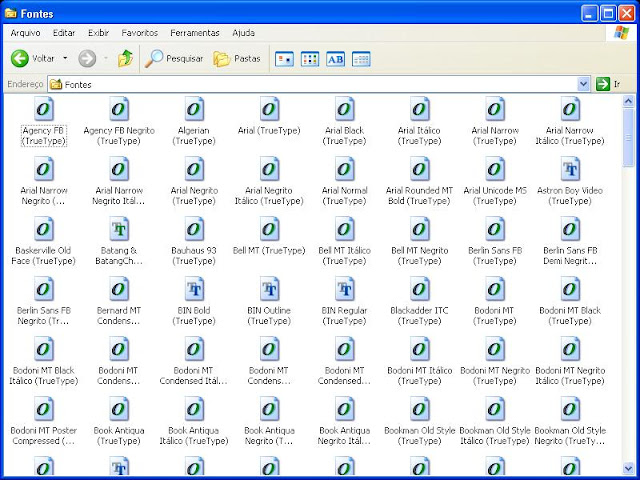
Task: Select Bodoni MT Black font icon
Action: click(570, 289)
